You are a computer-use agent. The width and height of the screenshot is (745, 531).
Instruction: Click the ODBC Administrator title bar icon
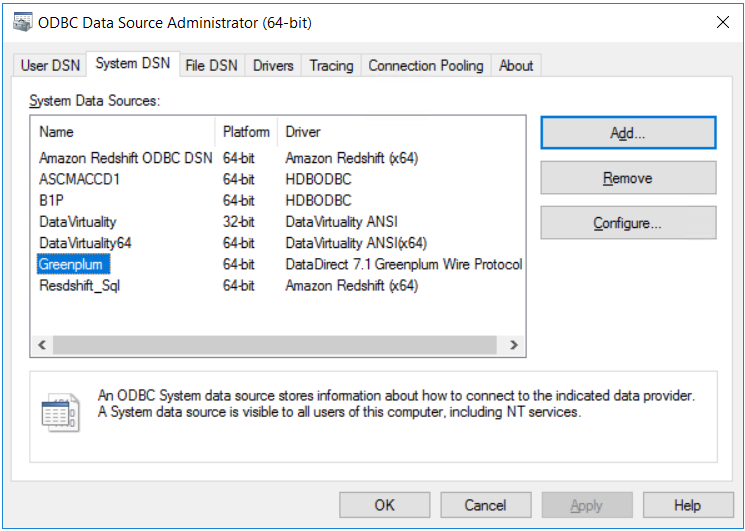[22, 22]
